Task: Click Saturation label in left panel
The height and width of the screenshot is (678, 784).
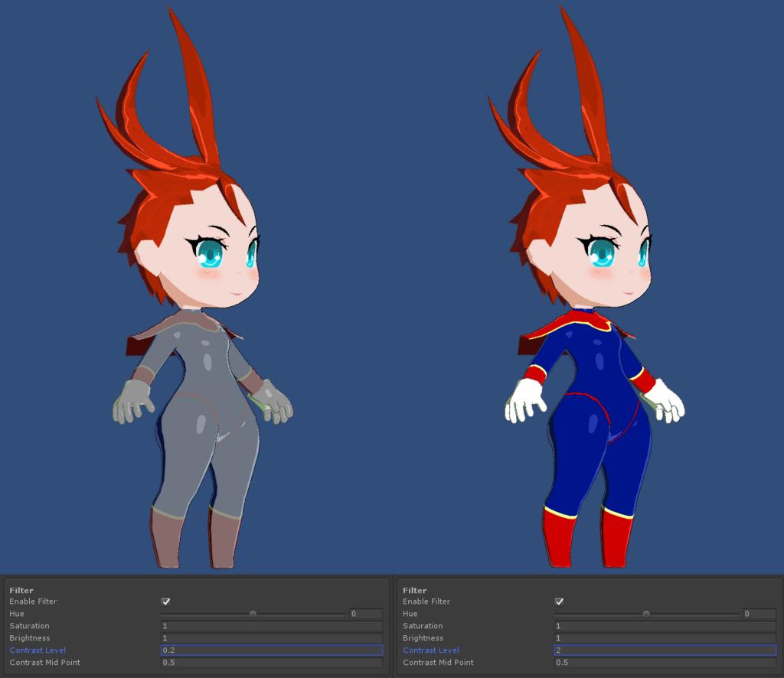Action: tap(30, 625)
